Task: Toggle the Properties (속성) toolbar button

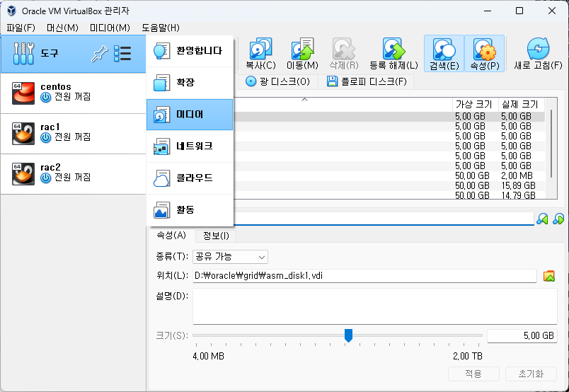Action: tap(485, 53)
